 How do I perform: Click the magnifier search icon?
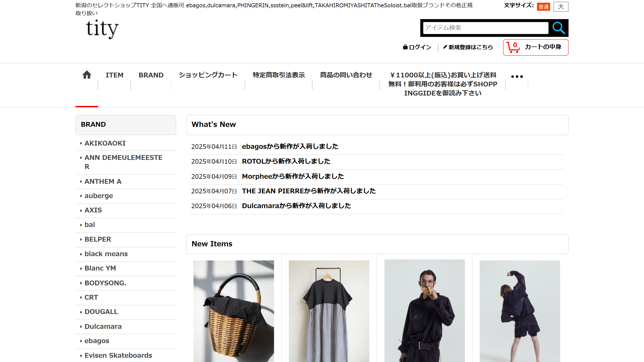pyautogui.click(x=558, y=28)
